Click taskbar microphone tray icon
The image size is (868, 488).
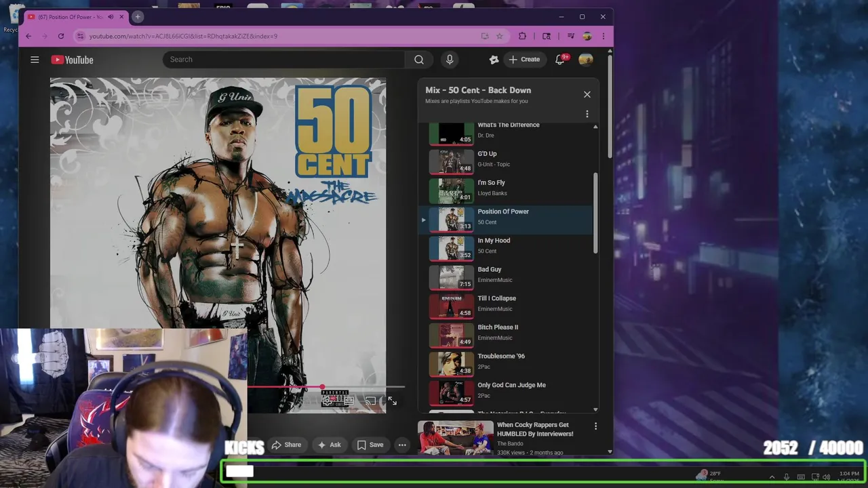tap(787, 477)
